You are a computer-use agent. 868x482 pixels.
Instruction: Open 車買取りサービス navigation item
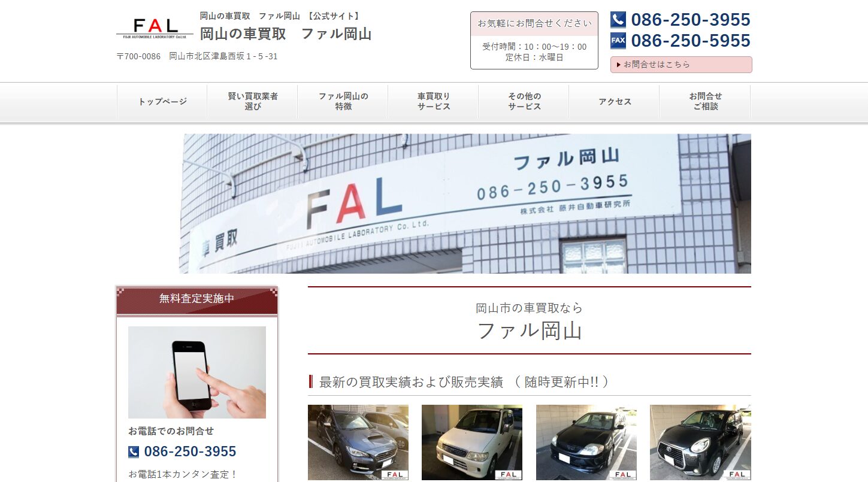(434, 102)
